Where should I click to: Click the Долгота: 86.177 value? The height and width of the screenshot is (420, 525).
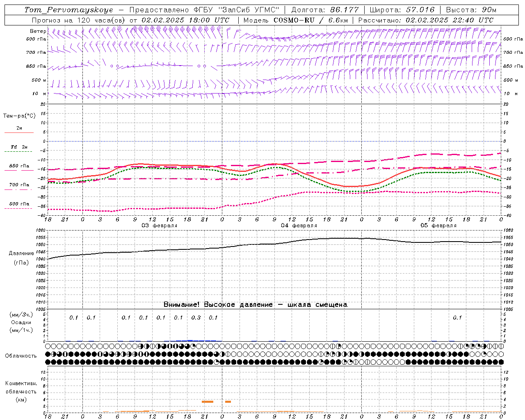pos(325,10)
